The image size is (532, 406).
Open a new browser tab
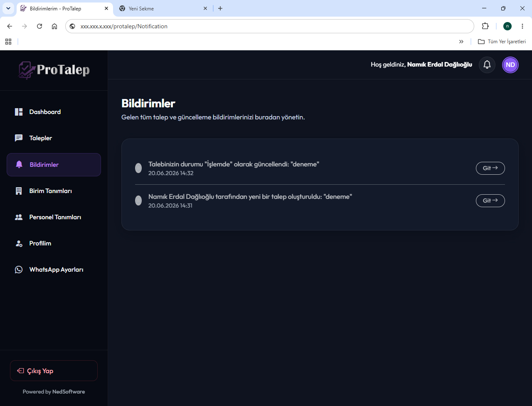click(220, 8)
